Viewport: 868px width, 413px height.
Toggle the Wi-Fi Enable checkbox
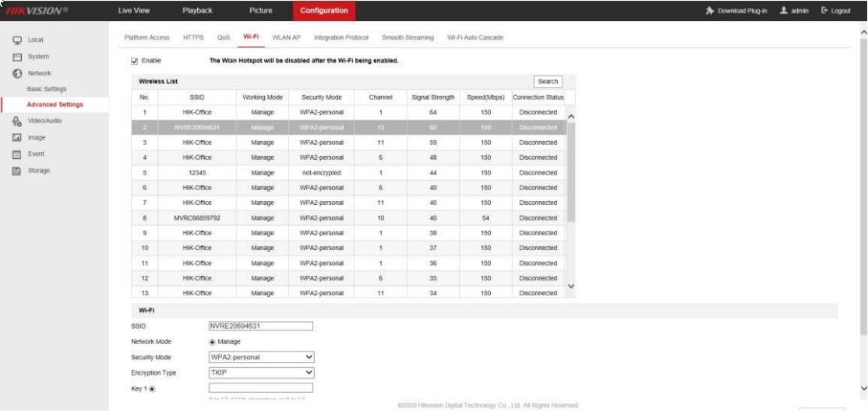[x=134, y=61]
